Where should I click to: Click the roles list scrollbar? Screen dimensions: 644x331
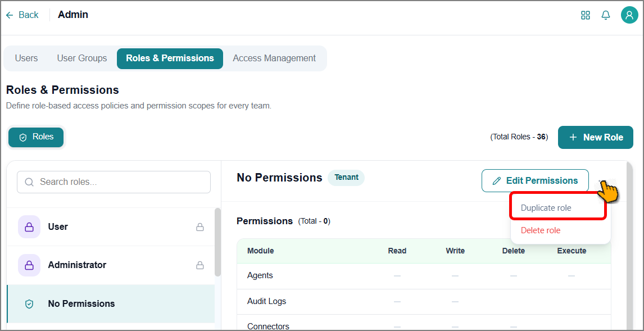tap(217, 242)
